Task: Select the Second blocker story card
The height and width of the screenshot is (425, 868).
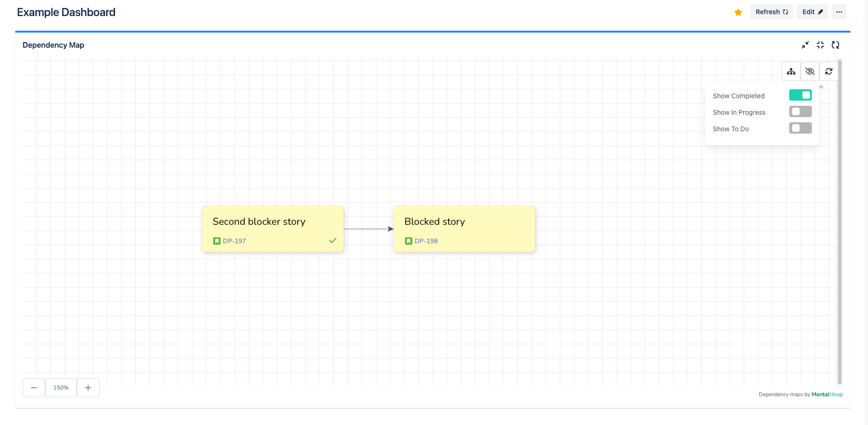Action: coord(273,229)
